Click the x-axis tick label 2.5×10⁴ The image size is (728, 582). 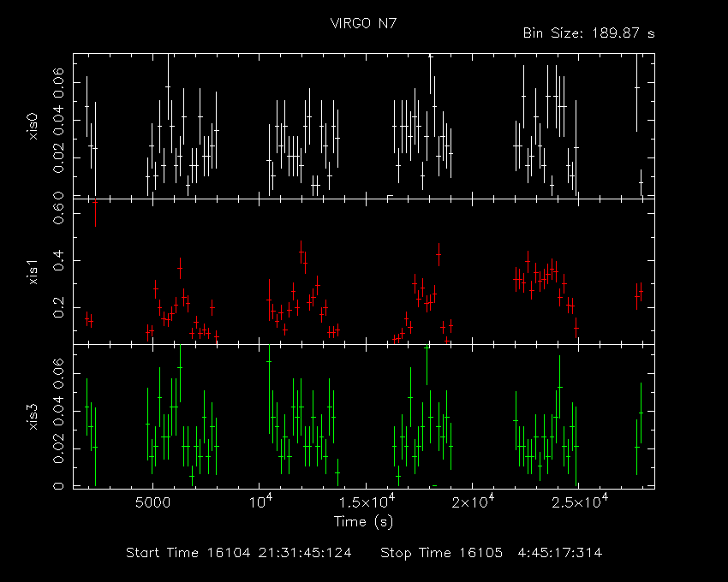580,502
